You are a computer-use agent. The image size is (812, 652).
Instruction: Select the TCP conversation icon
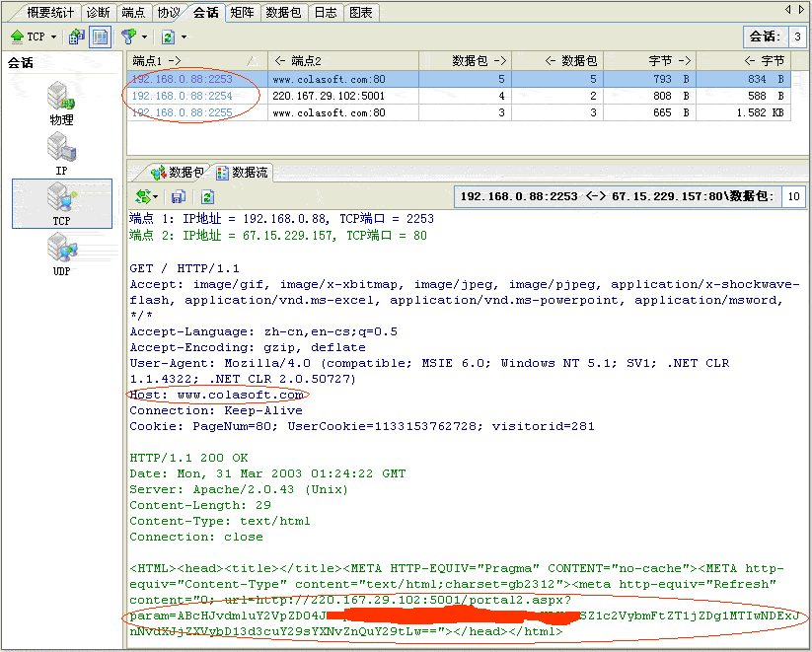click(61, 203)
